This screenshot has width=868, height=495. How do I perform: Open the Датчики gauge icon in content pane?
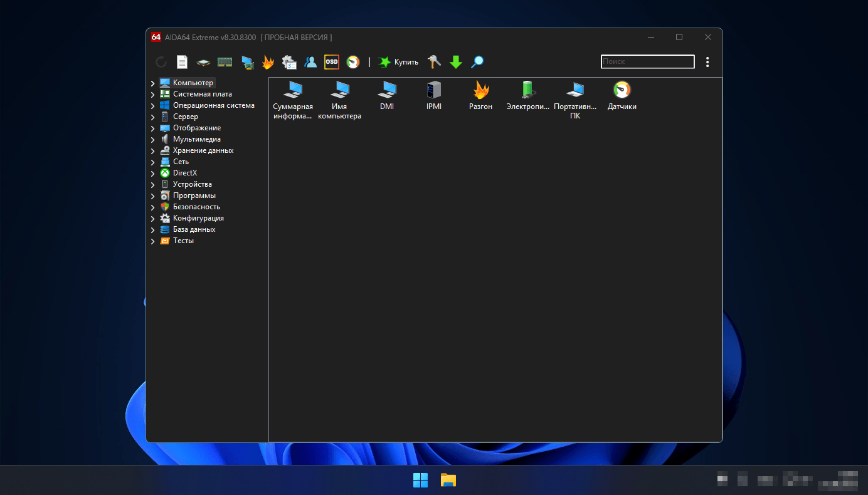point(622,96)
